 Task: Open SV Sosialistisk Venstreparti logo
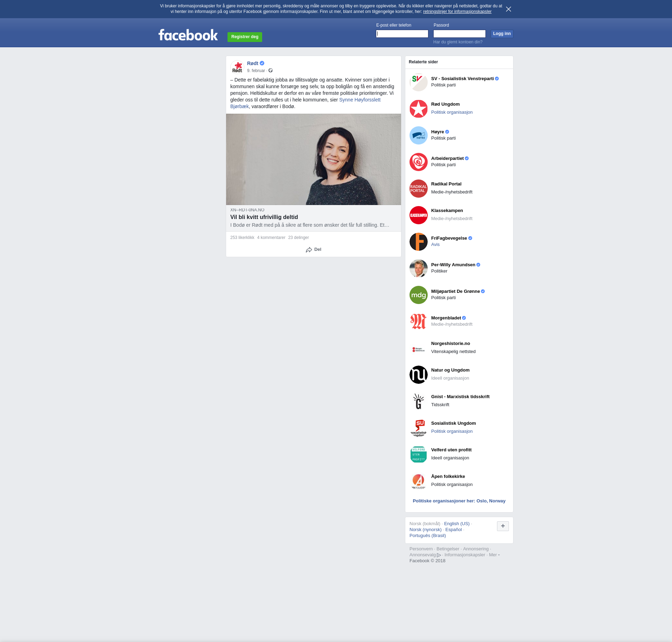click(x=419, y=82)
